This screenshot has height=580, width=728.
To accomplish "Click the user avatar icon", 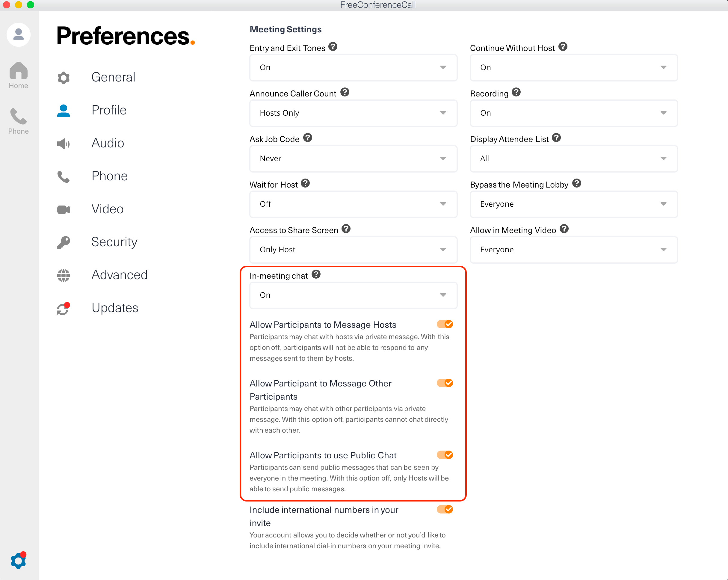I will (x=18, y=34).
